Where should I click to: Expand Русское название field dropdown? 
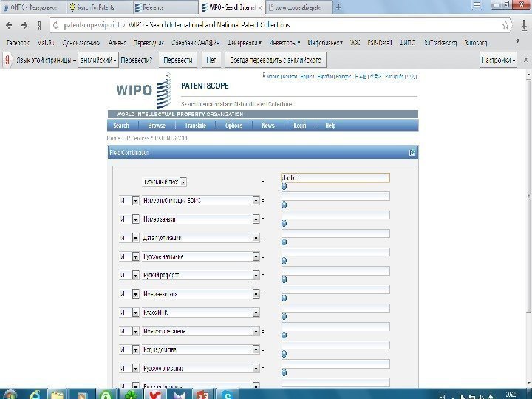[x=256, y=257]
